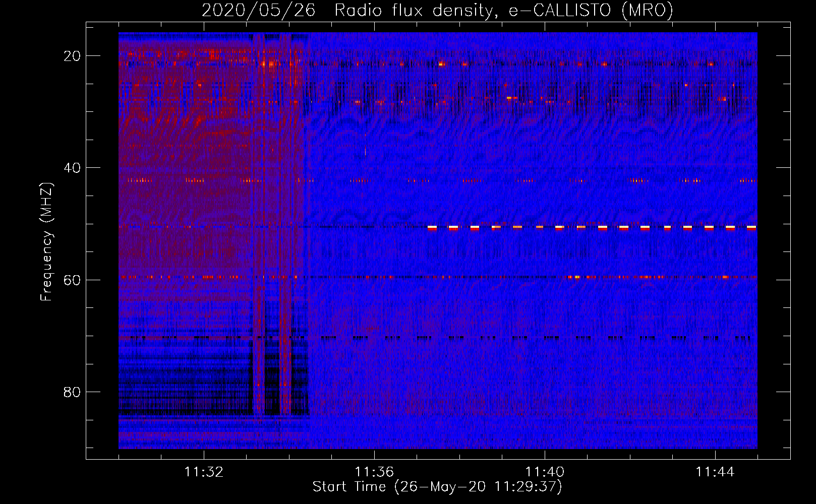Click the 'Start Time (26-May-20 11:29:37)' label
The image size is (816, 504).
pos(437,487)
